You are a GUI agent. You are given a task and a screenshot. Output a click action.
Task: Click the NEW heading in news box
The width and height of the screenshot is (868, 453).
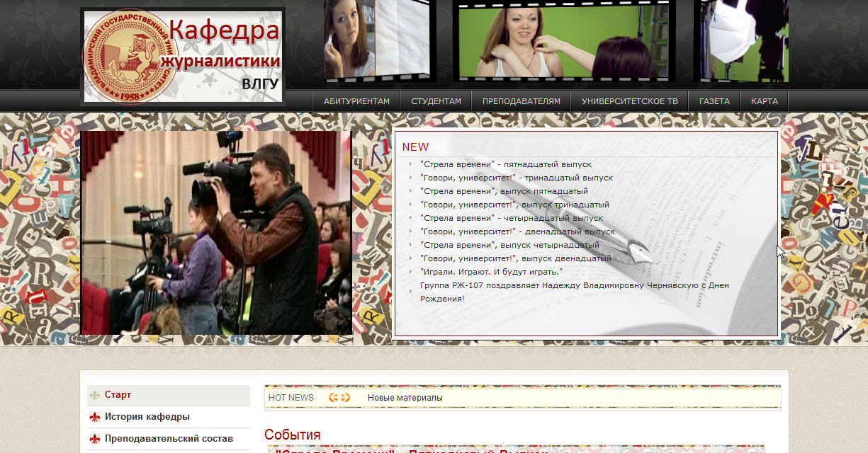click(x=415, y=147)
